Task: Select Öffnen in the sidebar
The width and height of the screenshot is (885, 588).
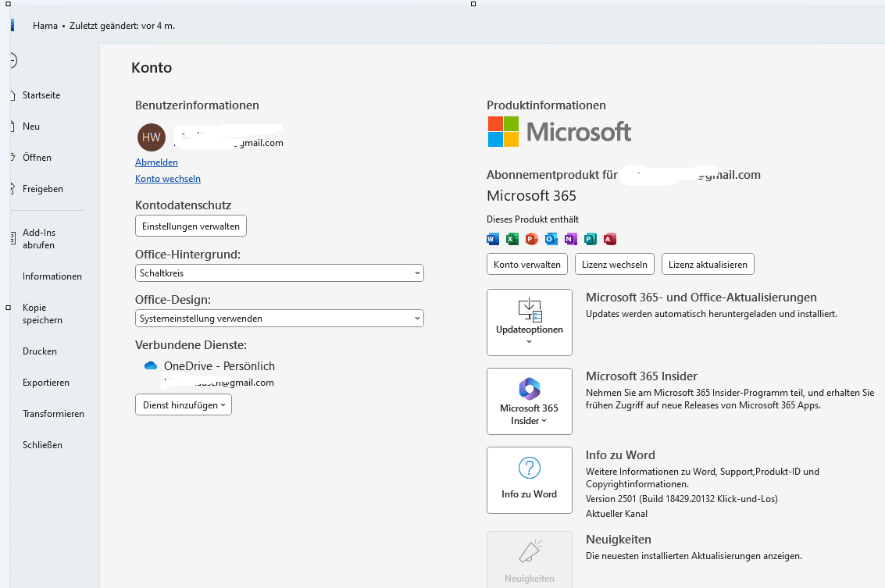Action: click(x=37, y=158)
